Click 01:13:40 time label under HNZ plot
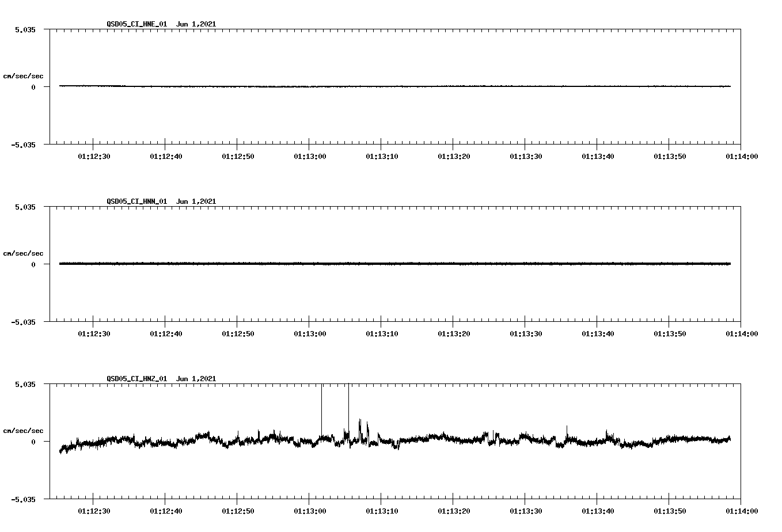Viewport: 782px width, 532px height. [x=598, y=511]
